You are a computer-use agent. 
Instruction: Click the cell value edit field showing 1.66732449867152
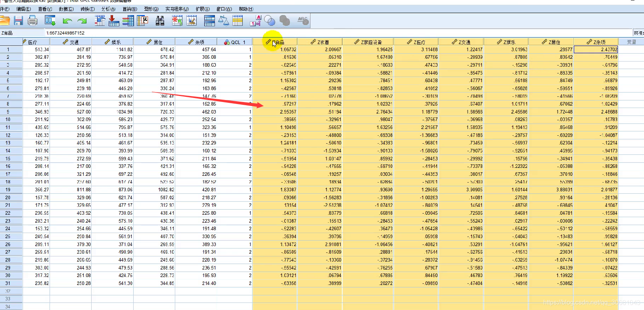coord(338,33)
